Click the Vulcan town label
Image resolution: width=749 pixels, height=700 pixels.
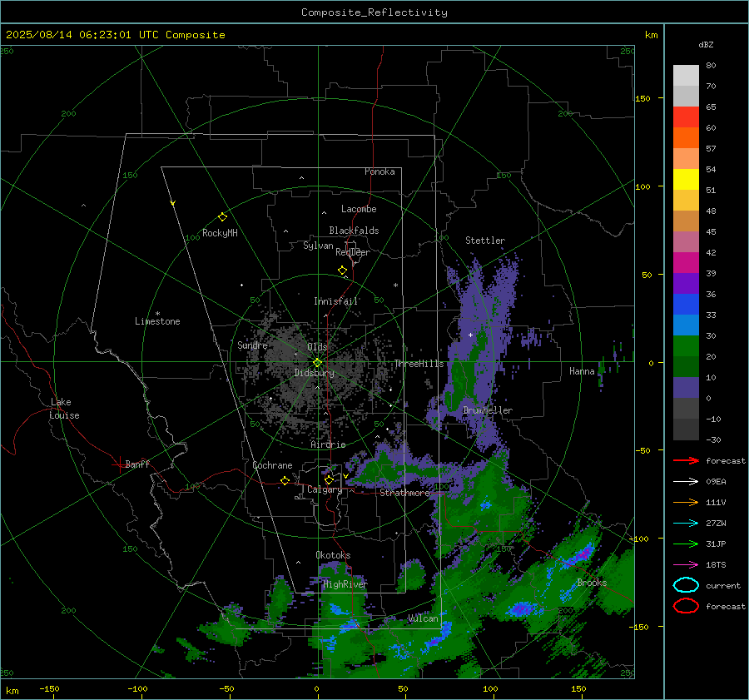[x=423, y=618]
